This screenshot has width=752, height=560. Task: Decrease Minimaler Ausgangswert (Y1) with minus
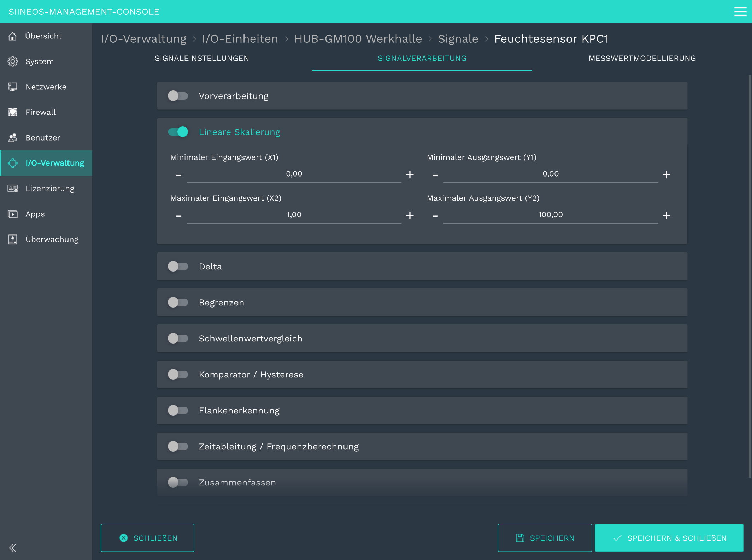pos(435,175)
